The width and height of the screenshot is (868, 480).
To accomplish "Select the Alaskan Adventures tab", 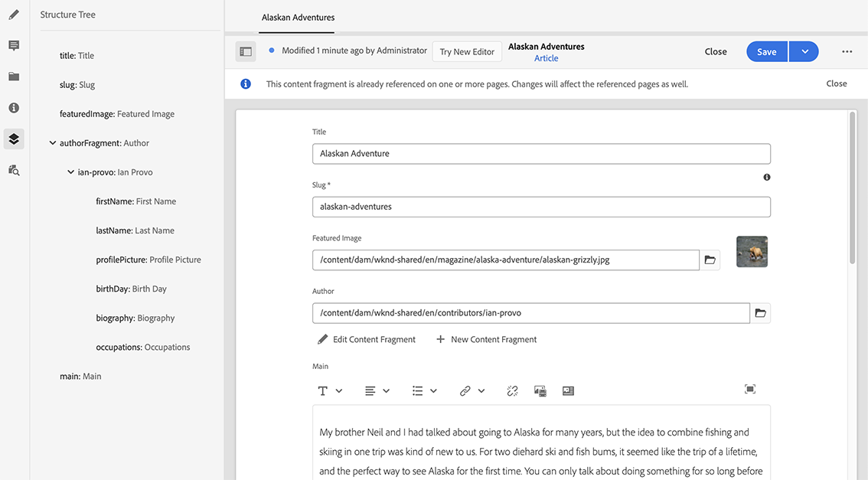I will pos(298,18).
